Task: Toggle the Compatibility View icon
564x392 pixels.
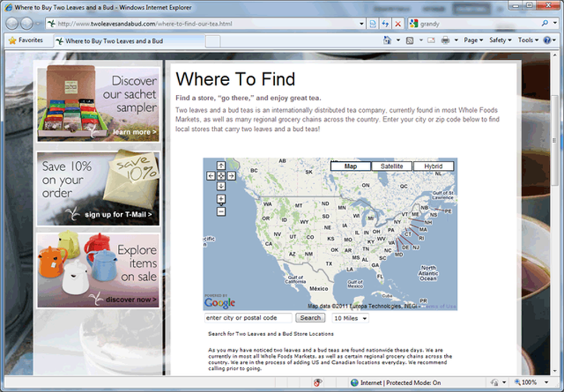Action: (373, 24)
